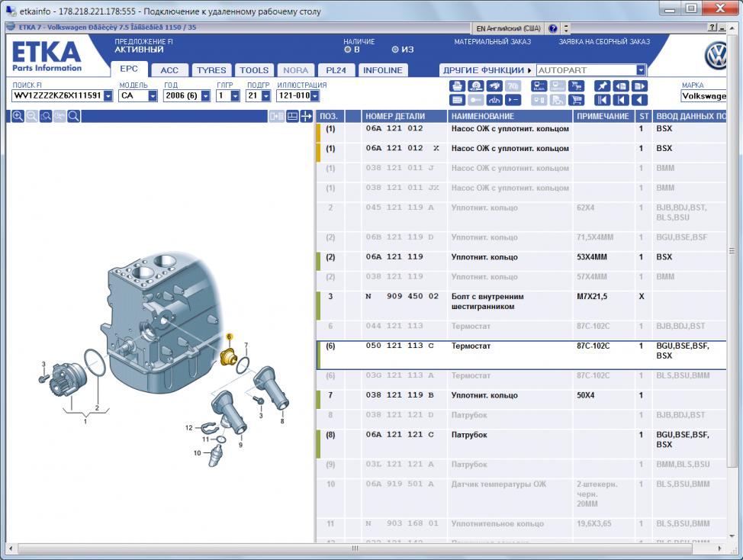Click the Примечание column header

click(x=603, y=116)
